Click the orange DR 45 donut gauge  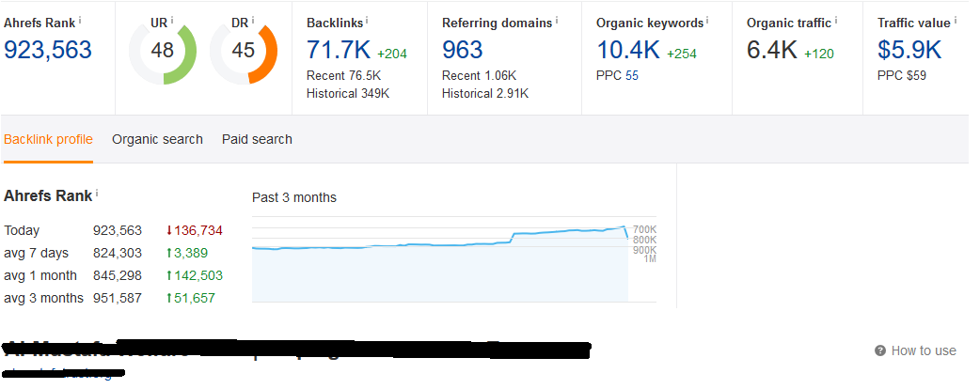tap(244, 51)
